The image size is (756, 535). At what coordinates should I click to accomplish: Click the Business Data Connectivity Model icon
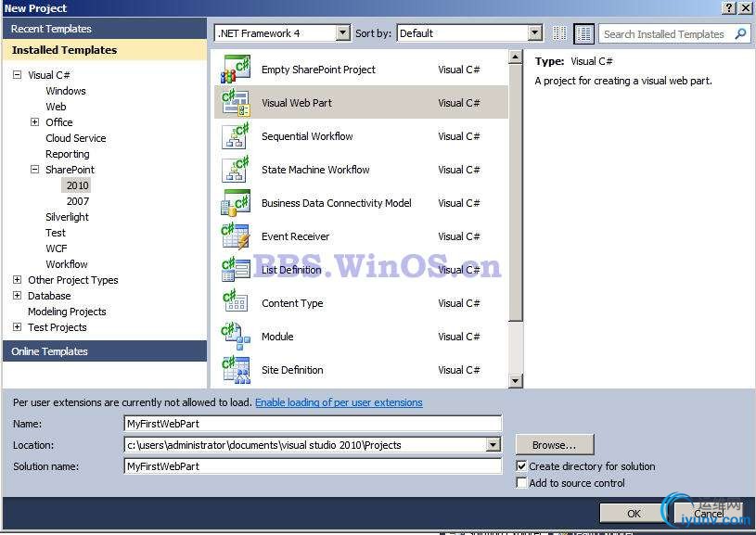coord(236,203)
